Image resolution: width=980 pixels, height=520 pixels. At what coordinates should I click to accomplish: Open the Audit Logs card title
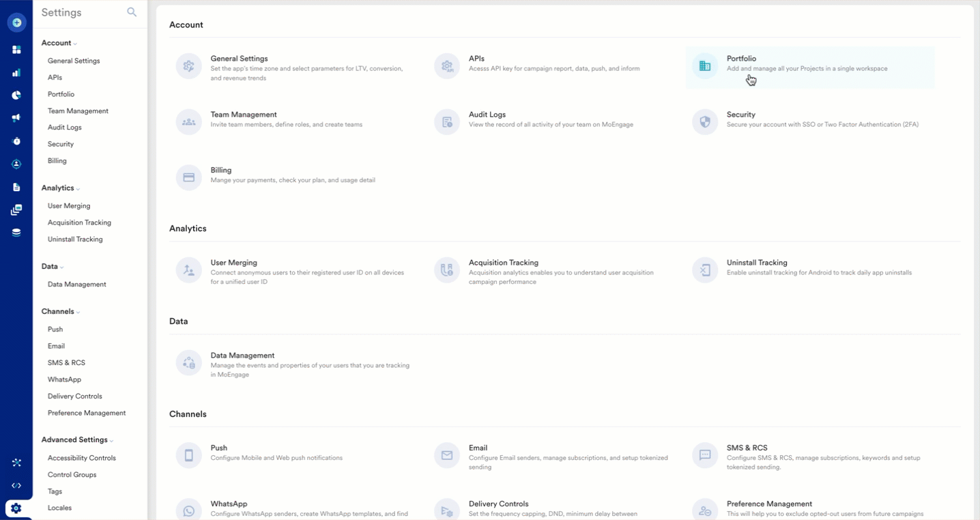[487, 115]
